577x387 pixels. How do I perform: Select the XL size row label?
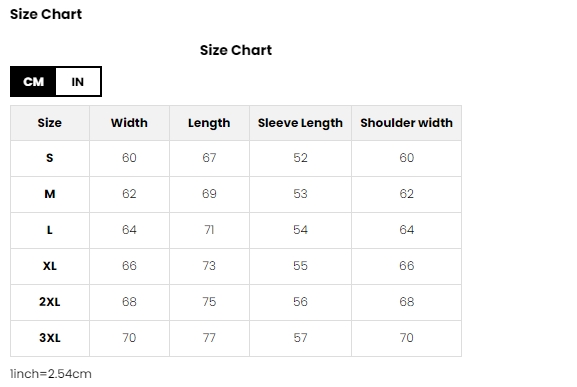(50, 266)
